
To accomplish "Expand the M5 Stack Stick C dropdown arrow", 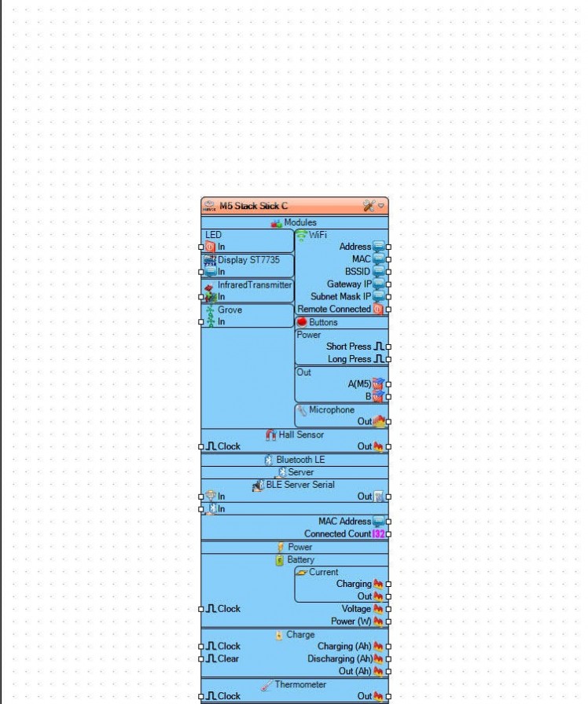I will click(381, 206).
